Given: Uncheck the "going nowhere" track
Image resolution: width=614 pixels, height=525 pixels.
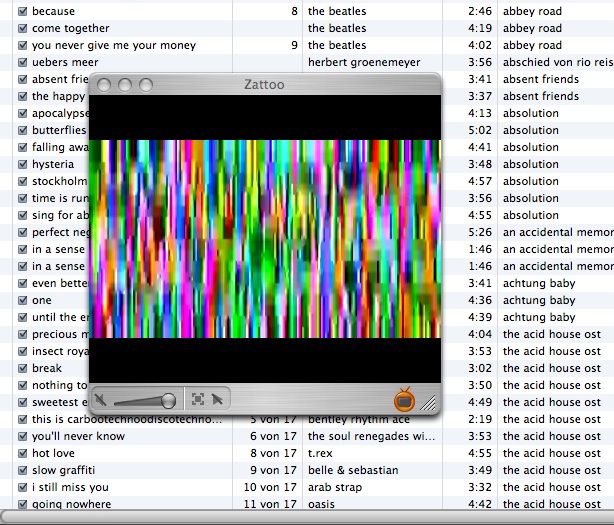Looking at the screenshot, I should pyautogui.click(x=22, y=504).
